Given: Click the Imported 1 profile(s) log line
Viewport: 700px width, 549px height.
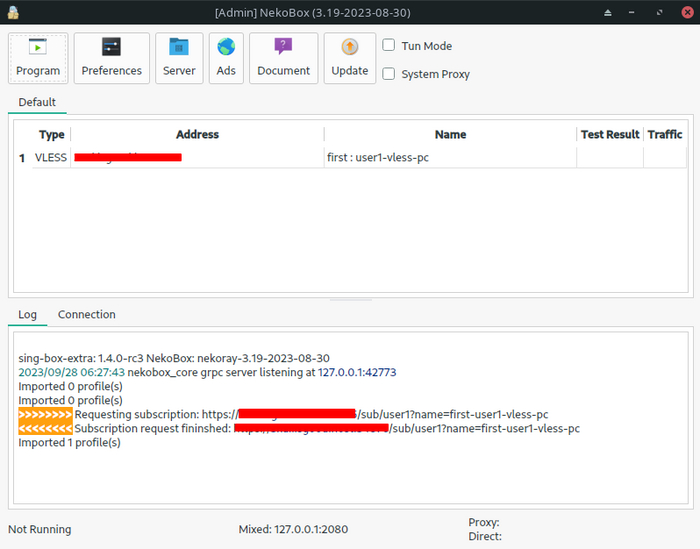Looking at the screenshot, I should 69,442.
